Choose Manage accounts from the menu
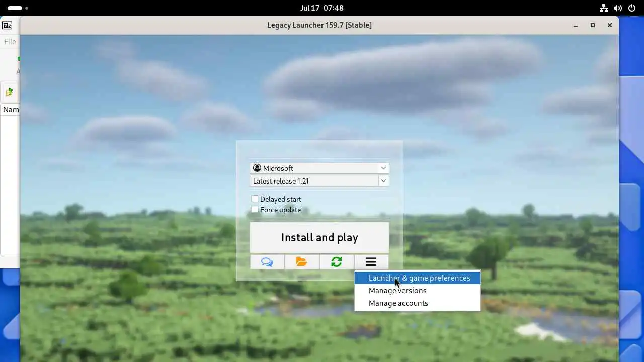The image size is (644, 362). pos(418,303)
